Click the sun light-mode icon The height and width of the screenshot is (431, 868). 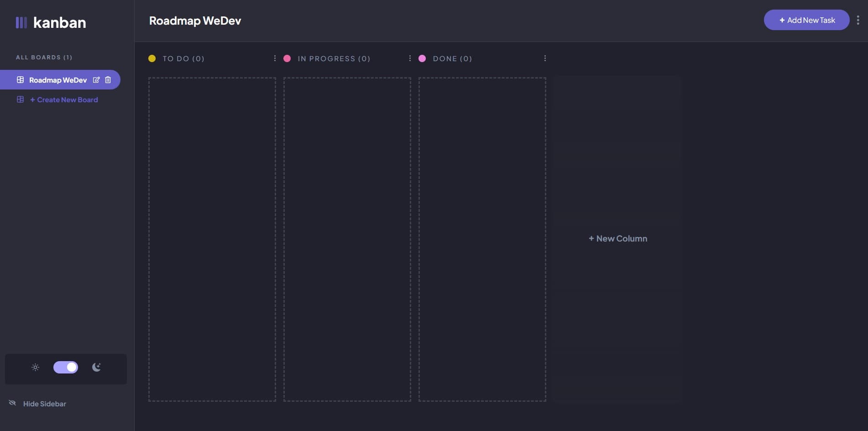(35, 368)
